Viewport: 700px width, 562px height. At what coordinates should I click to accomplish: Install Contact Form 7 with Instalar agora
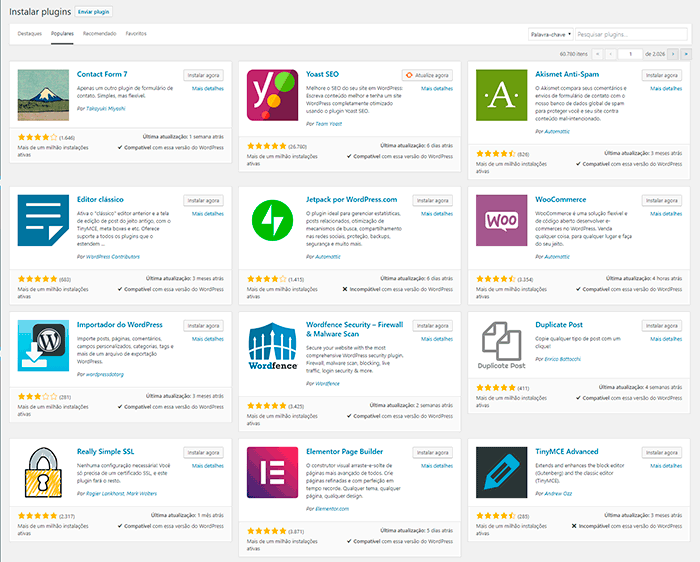click(204, 75)
